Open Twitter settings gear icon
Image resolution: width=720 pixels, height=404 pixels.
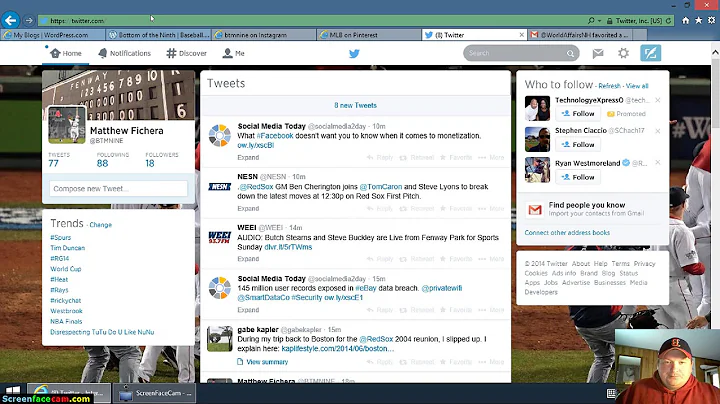coord(623,53)
